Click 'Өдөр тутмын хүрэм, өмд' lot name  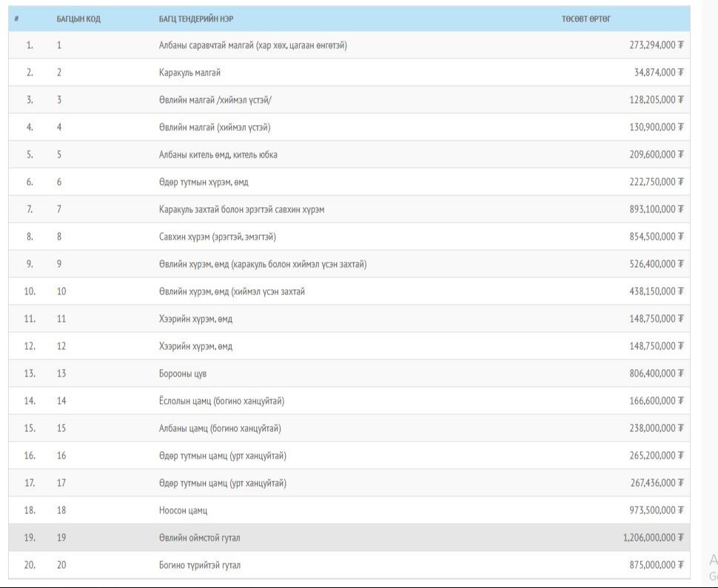pyautogui.click(x=204, y=182)
